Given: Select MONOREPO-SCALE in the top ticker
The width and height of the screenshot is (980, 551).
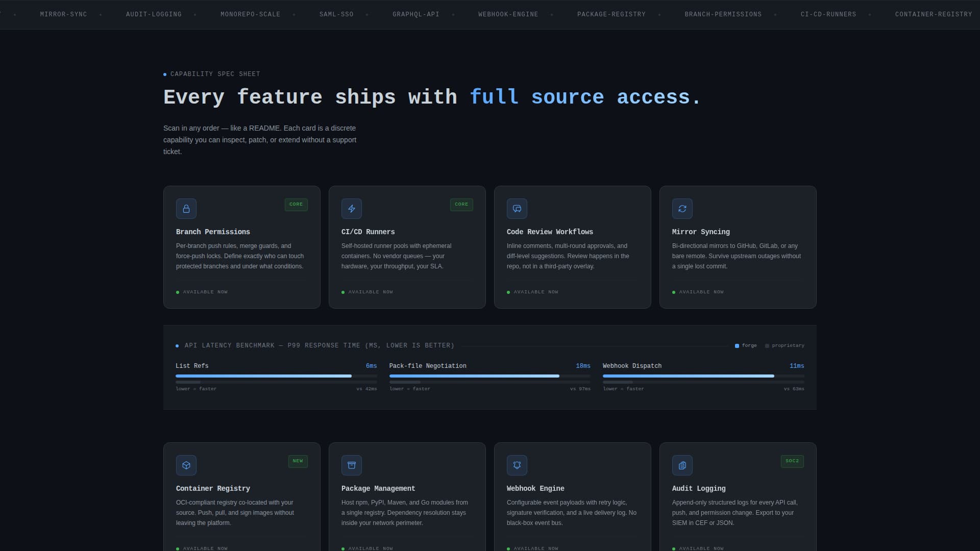Looking at the screenshot, I should pyautogui.click(x=251, y=14).
